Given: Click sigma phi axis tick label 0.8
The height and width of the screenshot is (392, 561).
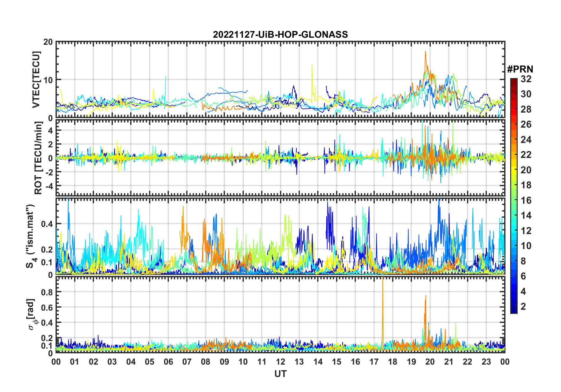Looking at the screenshot, I should click(47, 292).
